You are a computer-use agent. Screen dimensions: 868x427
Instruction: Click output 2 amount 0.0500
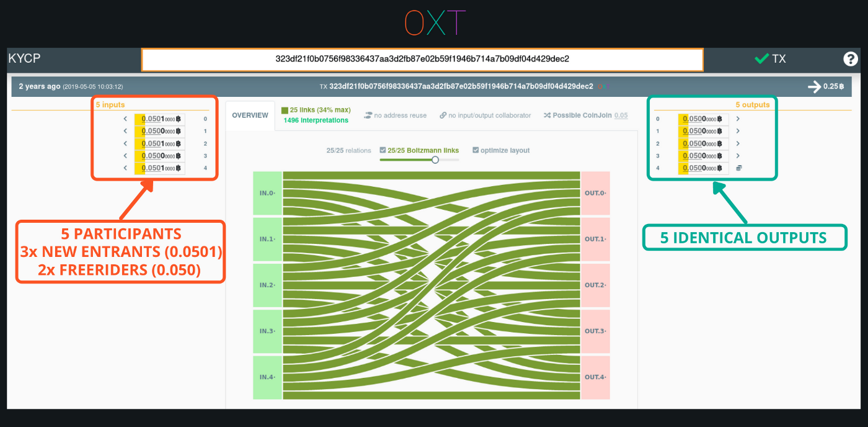point(702,143)
